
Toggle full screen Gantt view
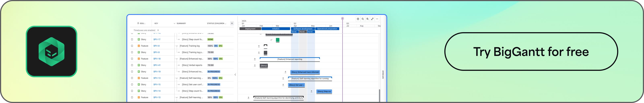tap(372, 19)
